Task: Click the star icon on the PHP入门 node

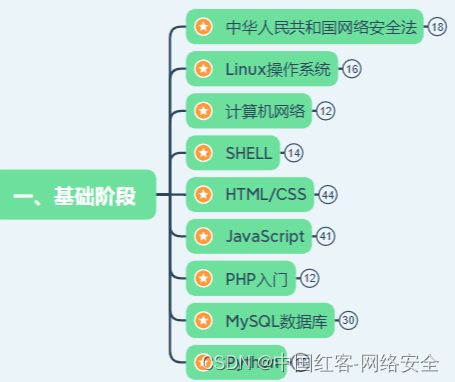Action: pyautogui.click(x=203, y=278)
